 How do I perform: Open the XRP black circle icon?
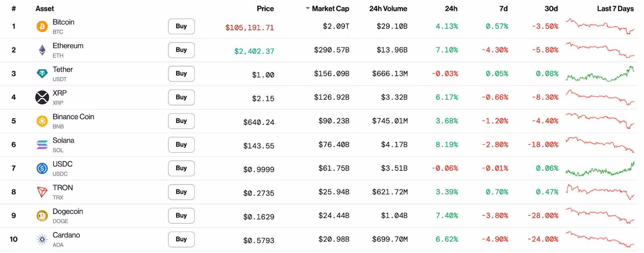click(42, 97)
